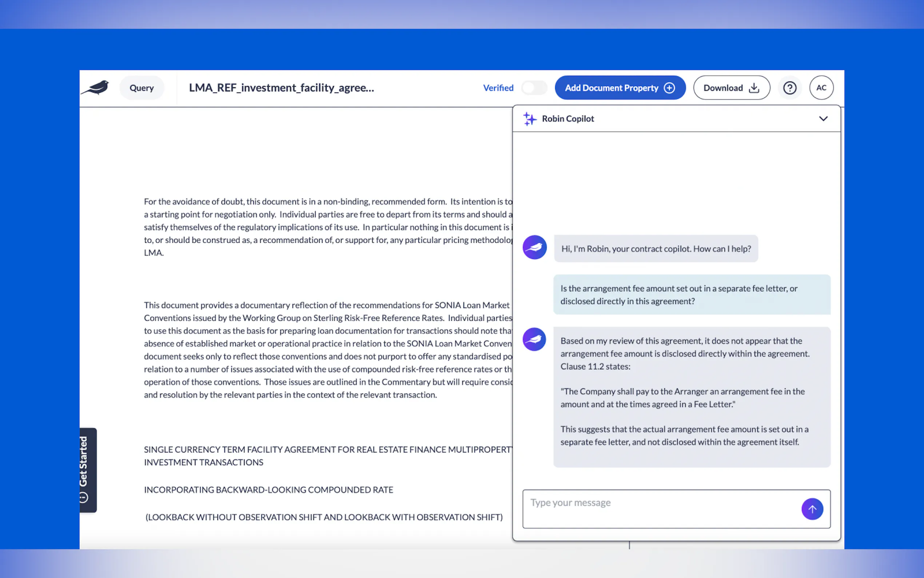Click the truncated LMA_REF document title
924x578 pixels.
(x=281, y=88)
